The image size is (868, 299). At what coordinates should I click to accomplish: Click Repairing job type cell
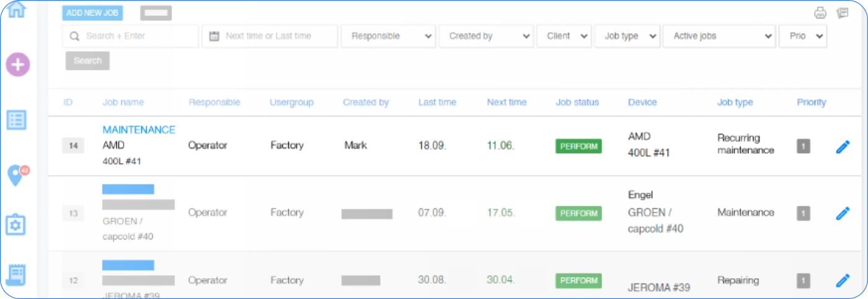738,280
